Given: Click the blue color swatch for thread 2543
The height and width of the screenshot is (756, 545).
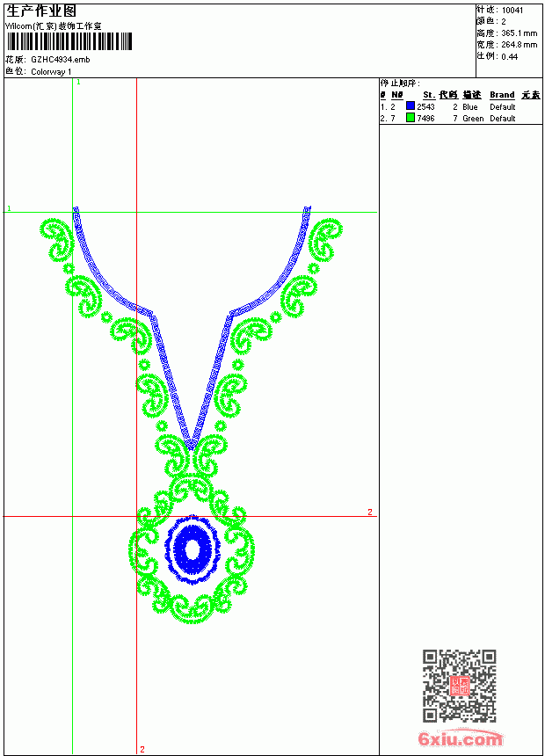Looking at the screenshot, I should [410, 106].
